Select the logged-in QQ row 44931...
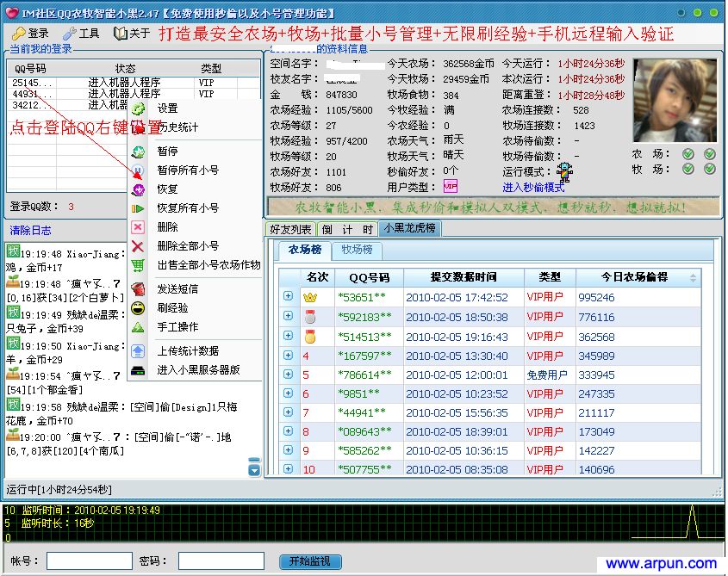Image resolution: width=728 pixels, height=576 pixels. (134, 93)
